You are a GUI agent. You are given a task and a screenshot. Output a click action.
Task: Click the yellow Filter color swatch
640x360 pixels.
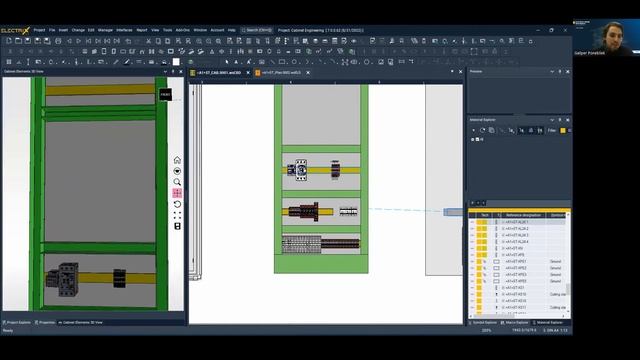[563, 130]
